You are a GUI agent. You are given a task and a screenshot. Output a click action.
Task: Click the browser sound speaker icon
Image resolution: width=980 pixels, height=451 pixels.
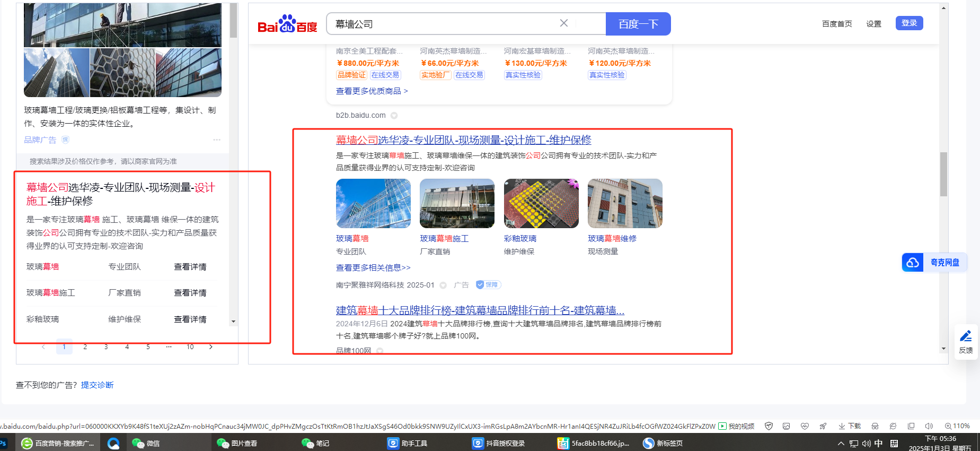(x=929, y=426)
